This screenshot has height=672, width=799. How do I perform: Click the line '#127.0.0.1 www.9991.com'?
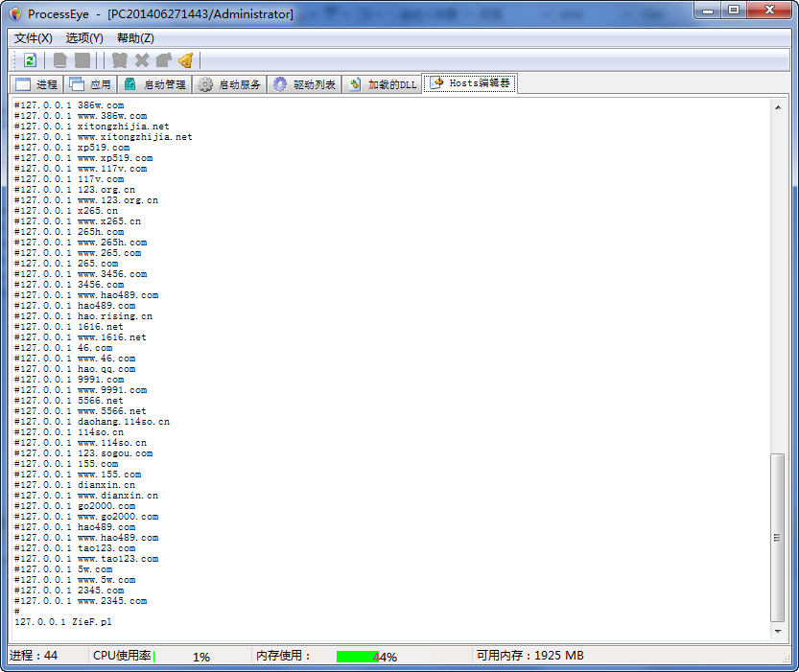point(81,390)
